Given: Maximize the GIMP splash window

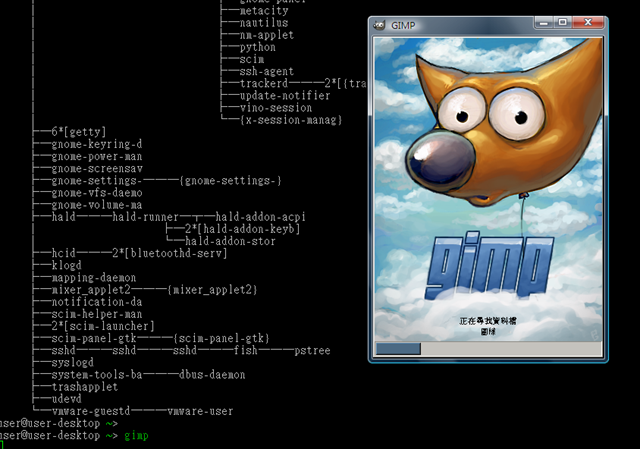Looking at the screenshot, I should [562, 22].
